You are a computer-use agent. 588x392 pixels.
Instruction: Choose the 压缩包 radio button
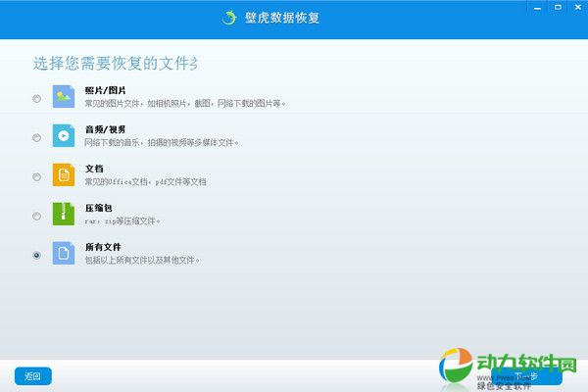tap(37, 216)
